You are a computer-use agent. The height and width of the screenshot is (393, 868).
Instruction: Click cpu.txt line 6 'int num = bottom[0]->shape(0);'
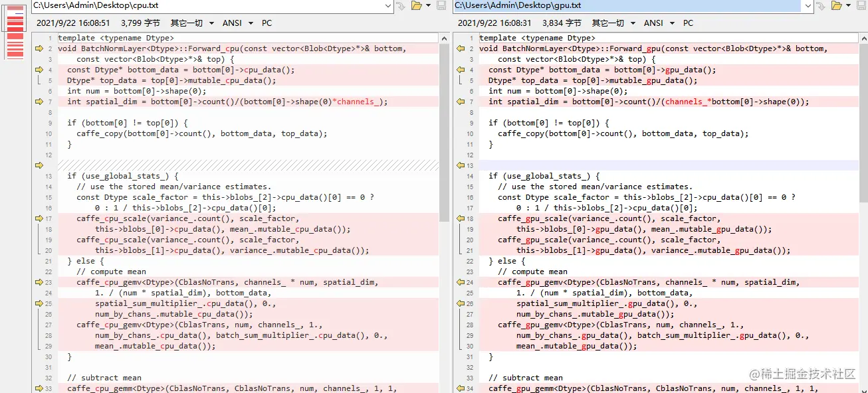coord(137,91)
